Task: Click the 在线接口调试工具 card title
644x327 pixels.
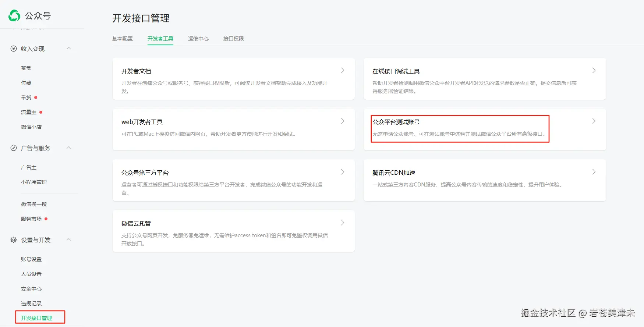Action: click(396, 71)
